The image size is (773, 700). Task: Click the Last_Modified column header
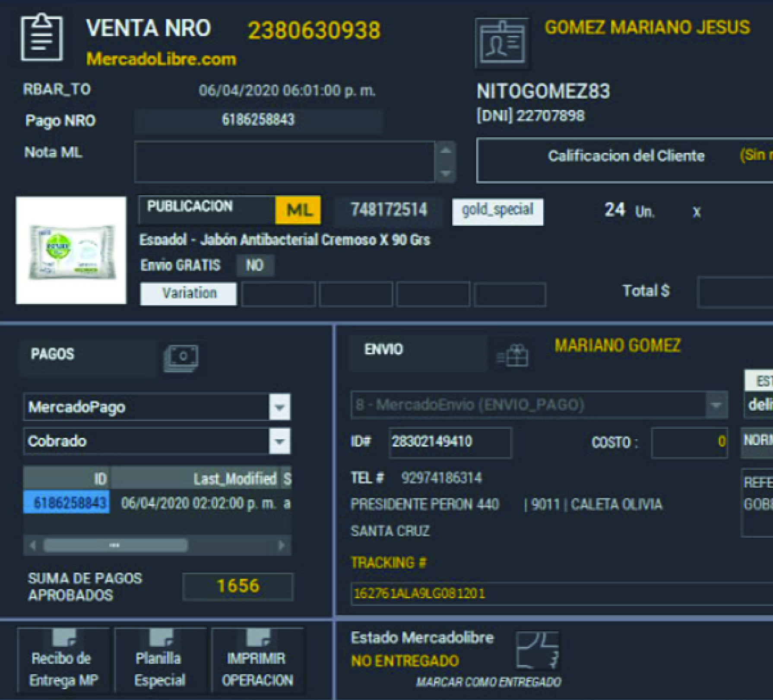[195, 478]
